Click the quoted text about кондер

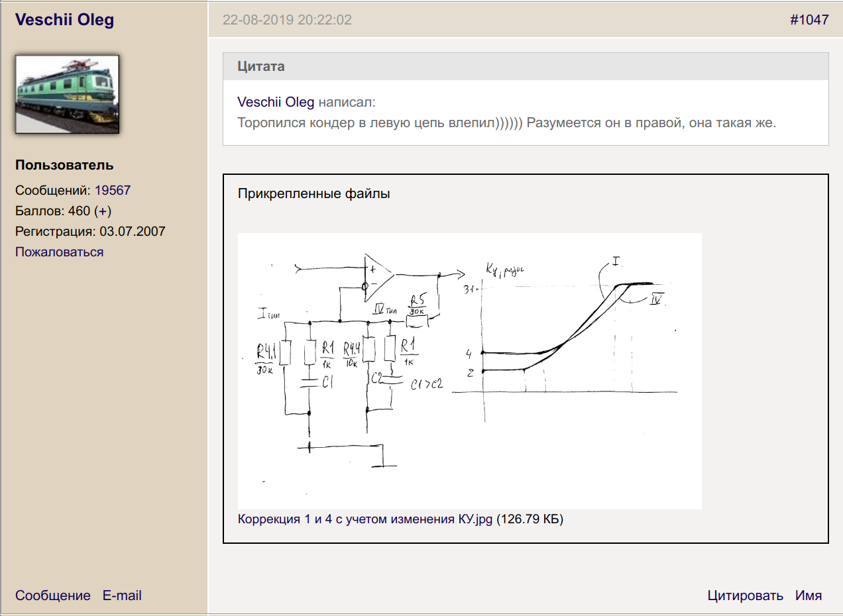tap(506, 123)
